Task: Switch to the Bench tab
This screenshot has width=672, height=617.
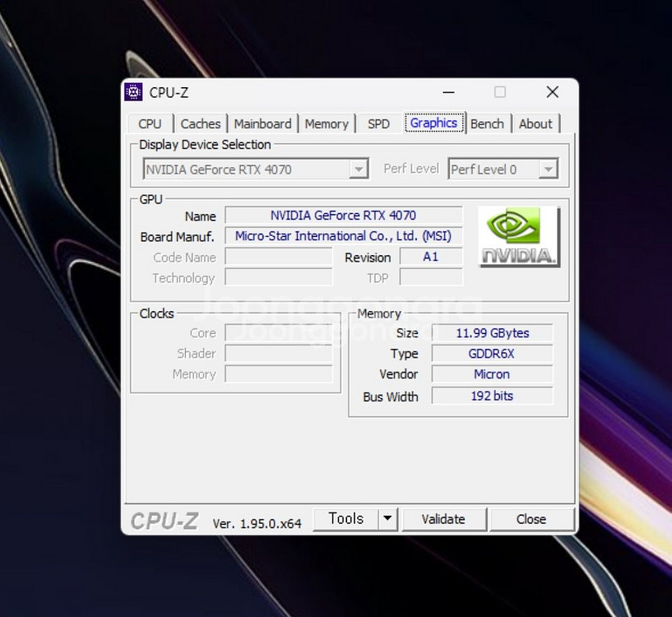Action: (487, 124)
